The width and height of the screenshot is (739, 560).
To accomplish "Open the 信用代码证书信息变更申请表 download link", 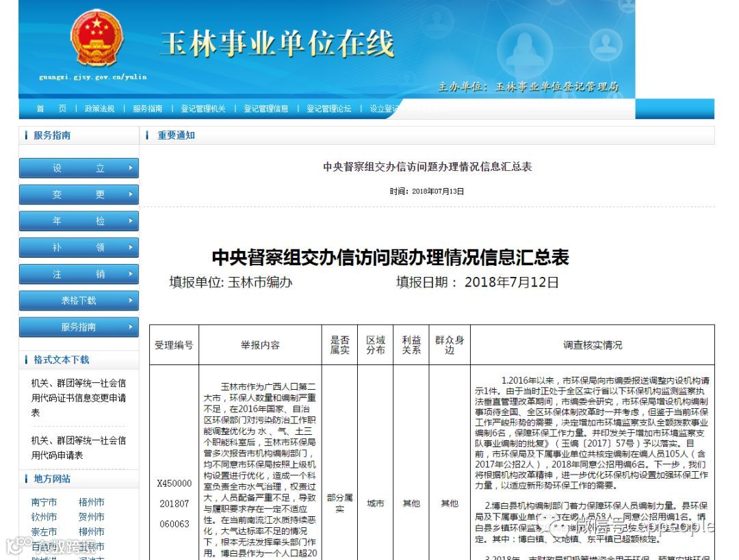I will tap(79, 398).
